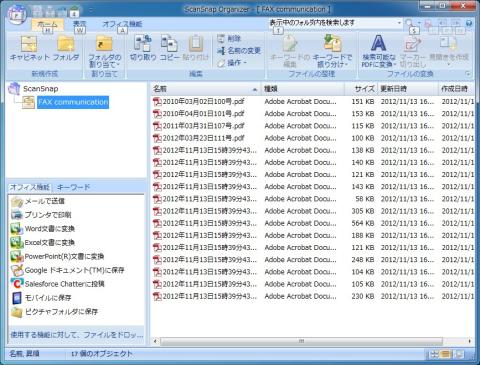Switch to thumbnail view in the status bar
The width and height of the screenshot is (480, 365).
tap(434, 354)
